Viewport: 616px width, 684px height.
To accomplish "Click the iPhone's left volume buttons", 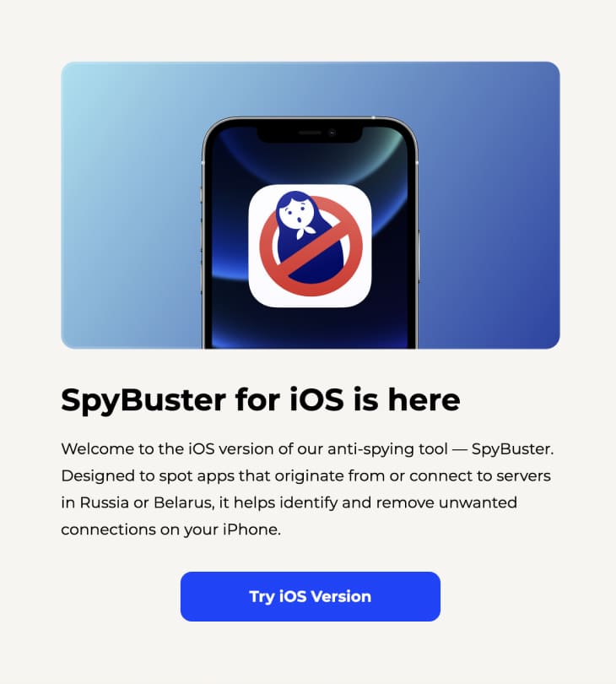I will (202, 258).
